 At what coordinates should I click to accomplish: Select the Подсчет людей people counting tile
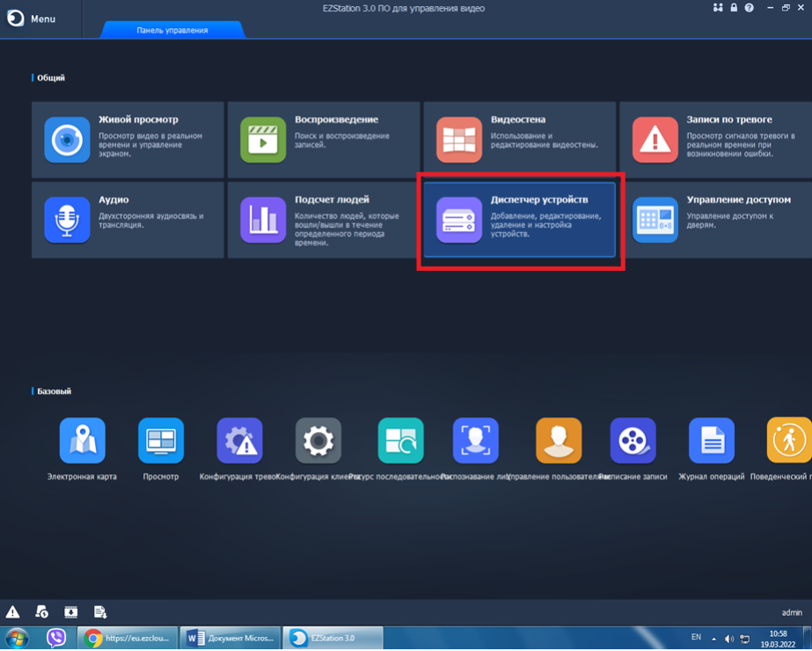click(324, 219)
